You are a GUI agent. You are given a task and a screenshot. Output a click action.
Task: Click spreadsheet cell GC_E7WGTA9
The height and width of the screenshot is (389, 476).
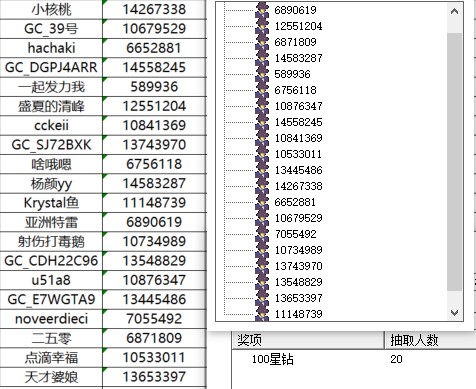(51, 299)
